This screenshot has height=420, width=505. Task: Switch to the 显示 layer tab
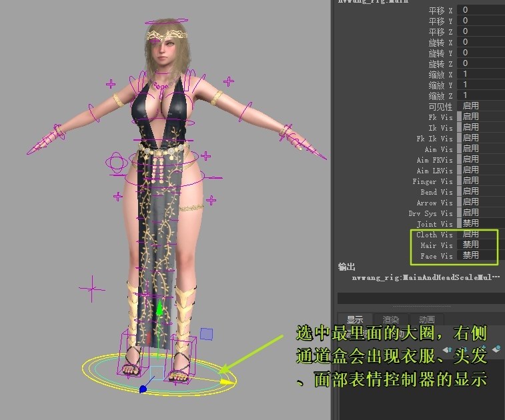point(355,319)
